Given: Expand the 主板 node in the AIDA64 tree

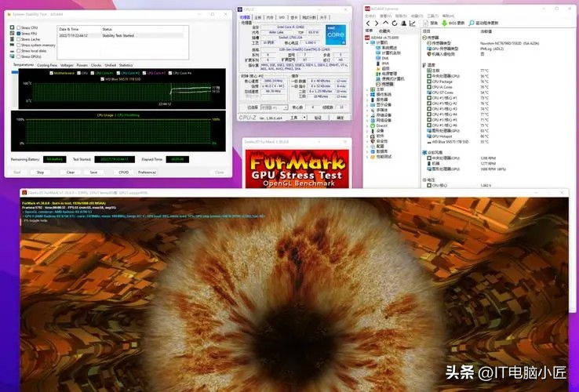Looking at the screenshot, I should 367,89.
